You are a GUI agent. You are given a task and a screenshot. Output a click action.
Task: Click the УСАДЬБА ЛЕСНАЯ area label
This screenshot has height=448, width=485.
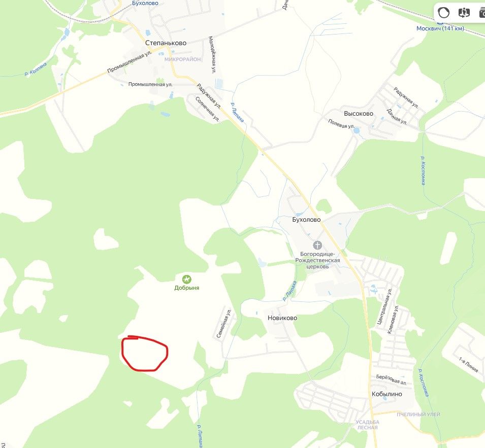coord(368,425)
